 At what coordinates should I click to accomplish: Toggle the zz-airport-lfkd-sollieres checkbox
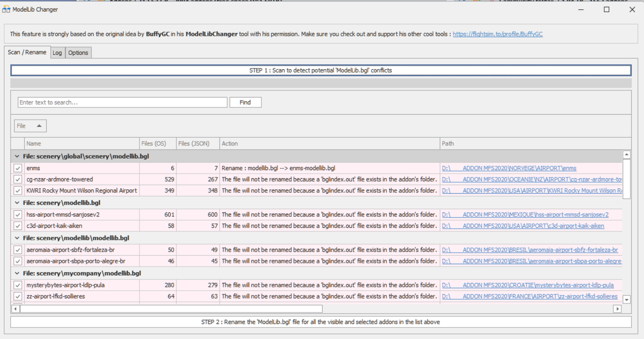pyautogui.click(x=18, y=296)
